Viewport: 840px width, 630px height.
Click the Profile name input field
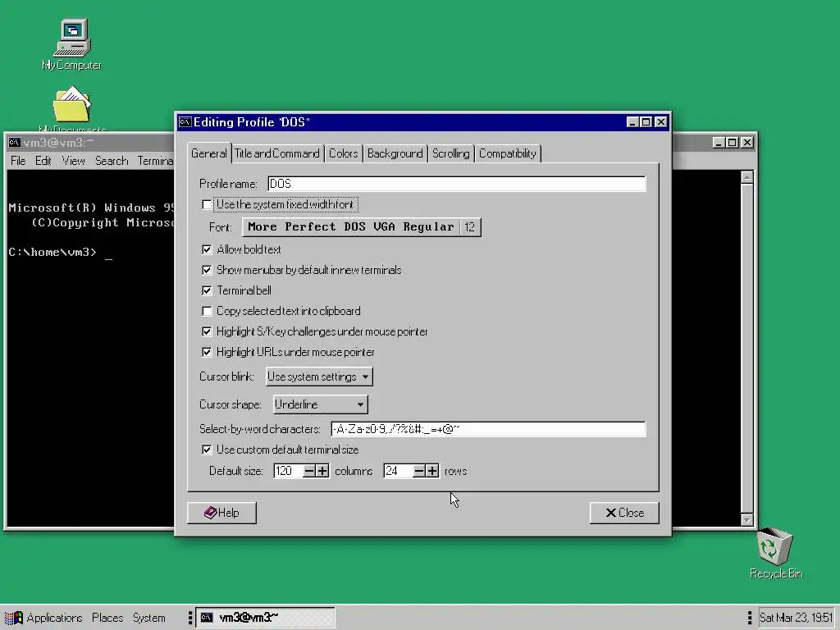[456, 184]
